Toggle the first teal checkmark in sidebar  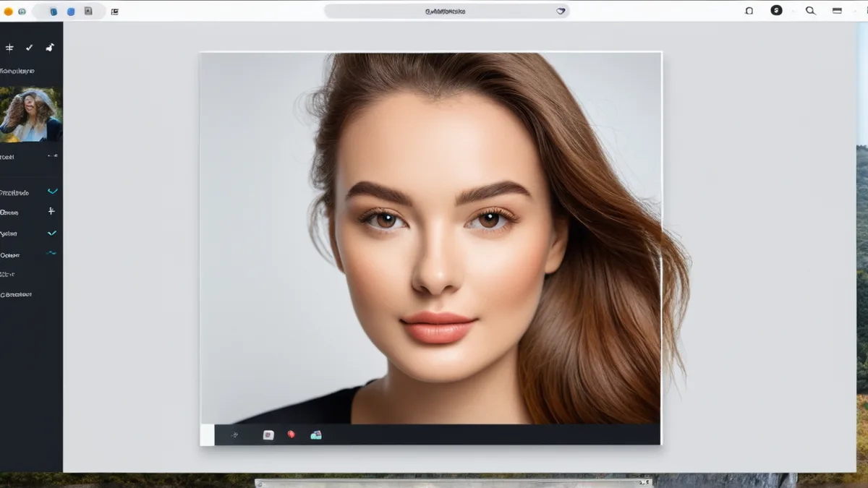point(52,192)
